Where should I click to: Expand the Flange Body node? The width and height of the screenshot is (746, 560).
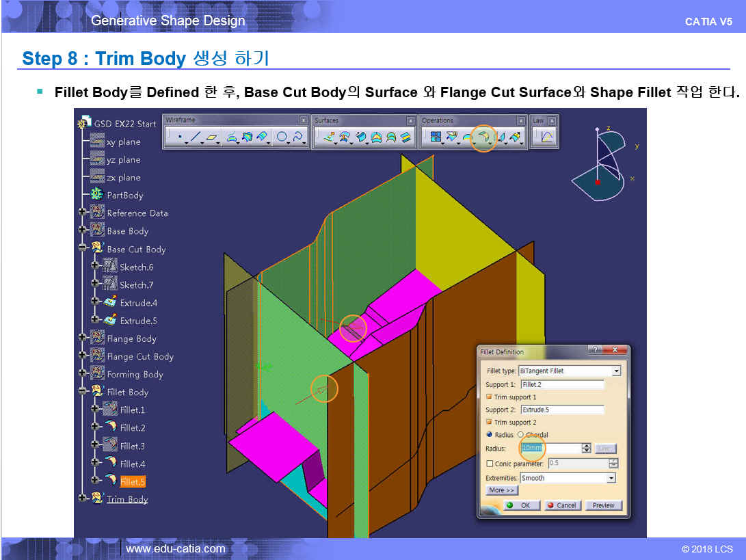82,337
